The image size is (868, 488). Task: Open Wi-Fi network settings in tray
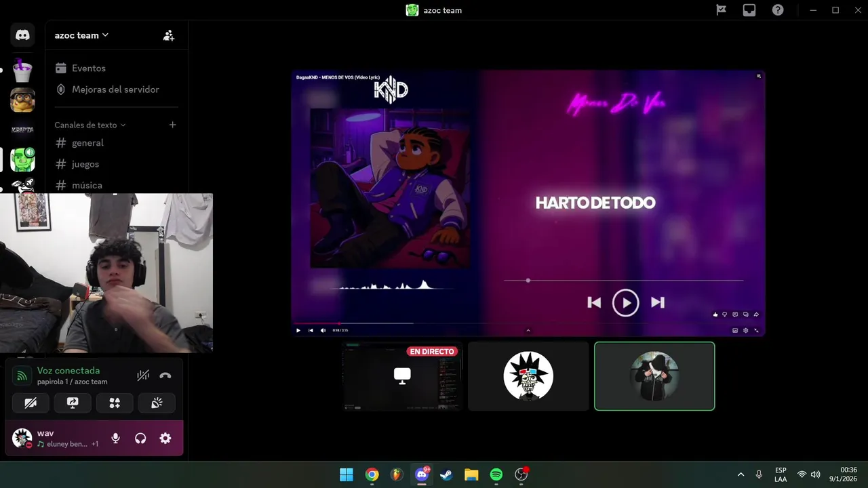click(x=802, y=474)
